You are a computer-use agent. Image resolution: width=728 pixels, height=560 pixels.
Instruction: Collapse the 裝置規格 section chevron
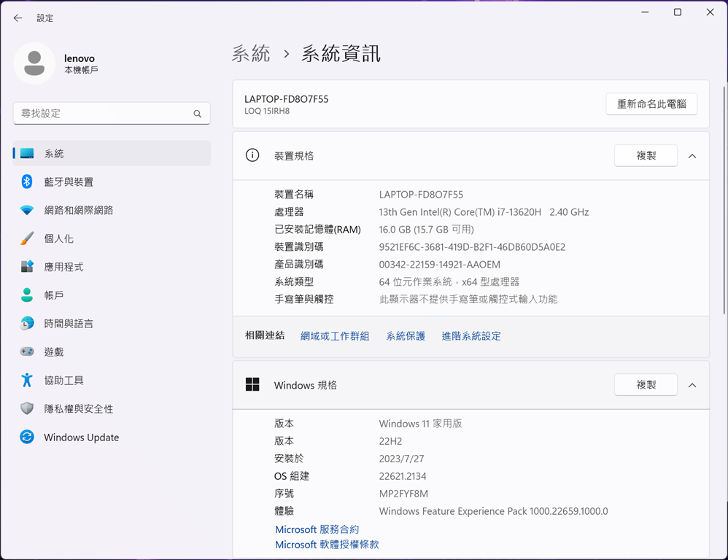coord(692,156)
